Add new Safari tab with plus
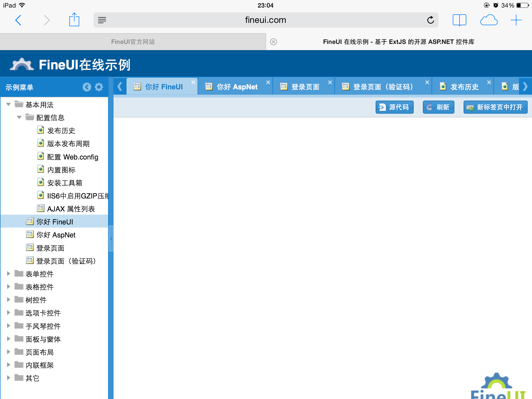532x399 pixels. (516, 20)
